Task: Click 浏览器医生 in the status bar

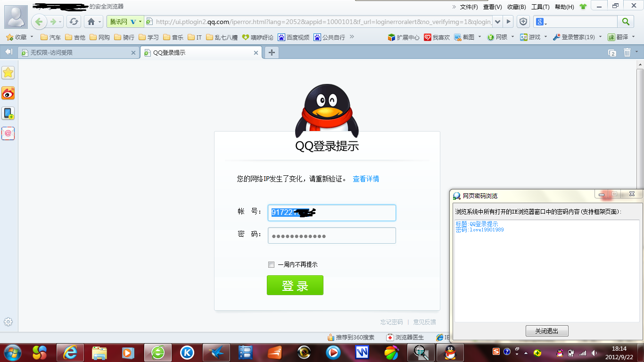Action: 405,337
